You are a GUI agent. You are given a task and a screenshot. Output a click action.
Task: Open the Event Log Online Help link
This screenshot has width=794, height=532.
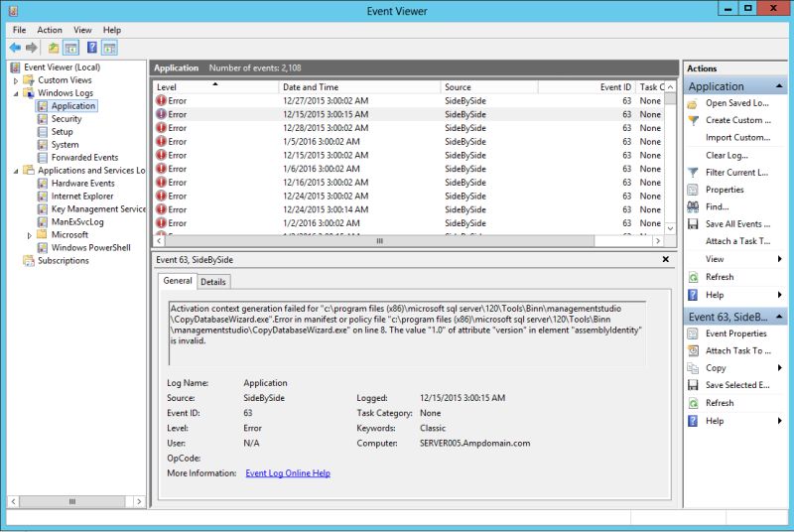pos(288,472)
